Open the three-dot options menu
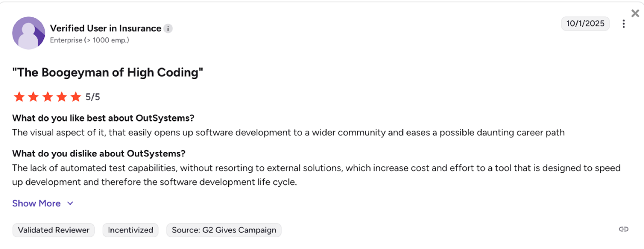644x249 pixels. (x=624, y=24)
